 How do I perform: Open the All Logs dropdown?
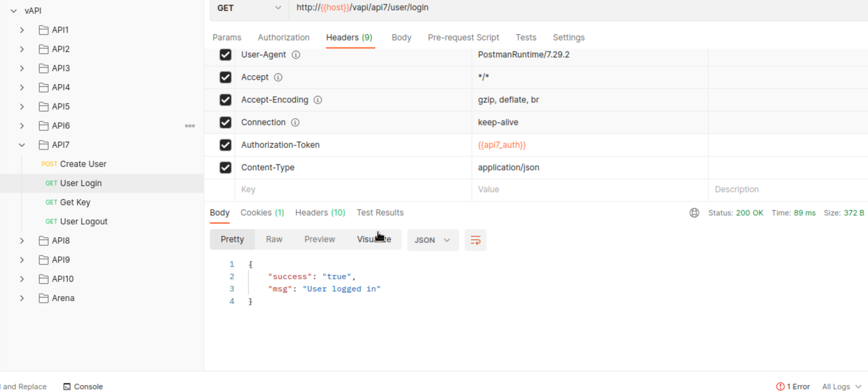841,387
